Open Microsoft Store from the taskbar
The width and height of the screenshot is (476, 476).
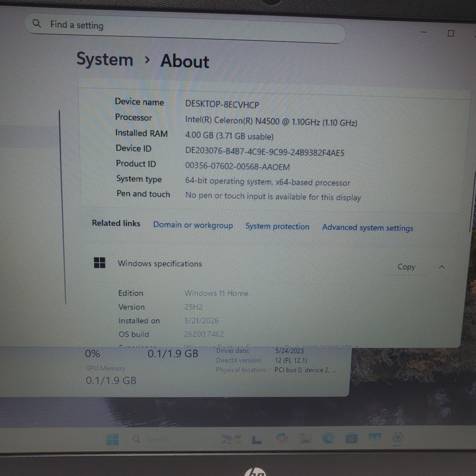(x=352, y=439)
